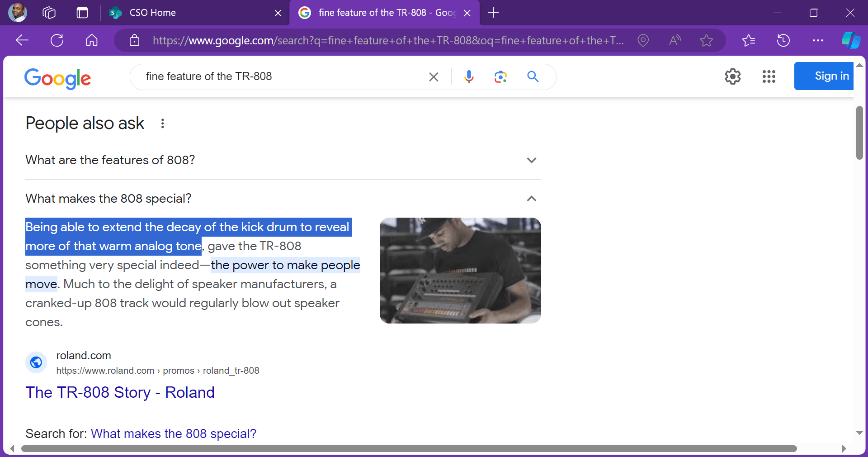Open the Google apps grid
The height and width of the screenshot is (457, 868).
pos(769,76)
